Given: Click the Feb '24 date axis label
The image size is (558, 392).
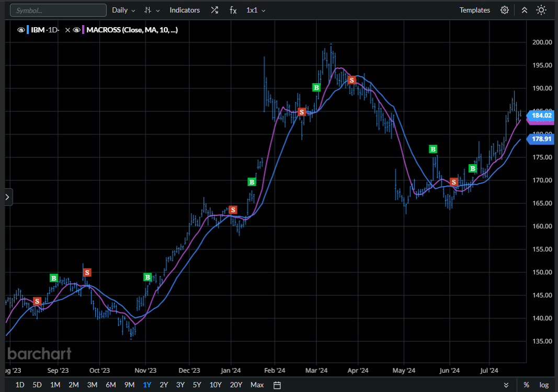Looking at the screenshot, I should point(275,371).
